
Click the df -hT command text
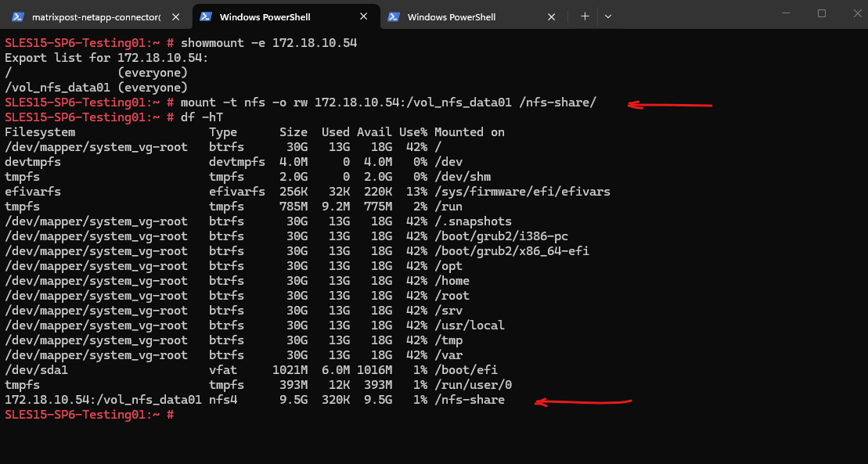[x=202, y=117]
